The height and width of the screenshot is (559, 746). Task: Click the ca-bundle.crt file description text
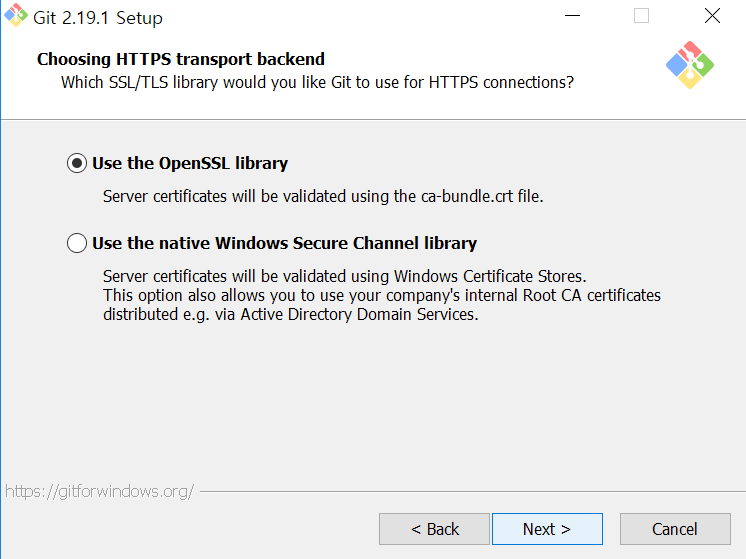[323, 196]
